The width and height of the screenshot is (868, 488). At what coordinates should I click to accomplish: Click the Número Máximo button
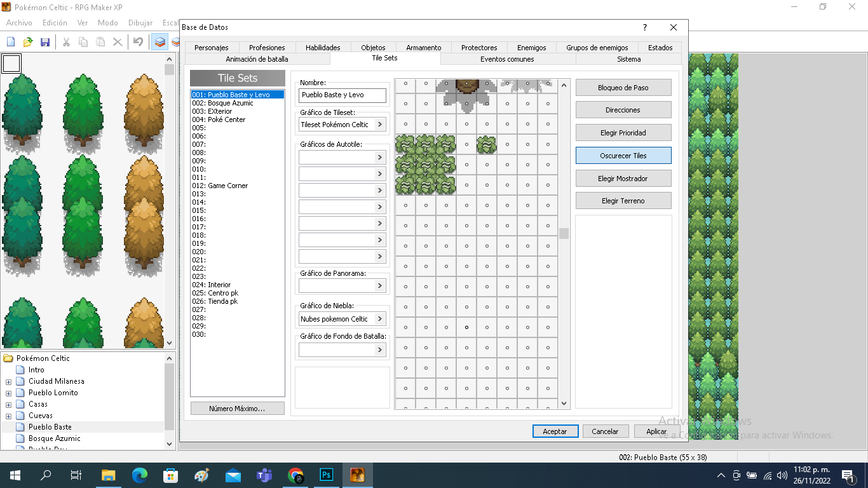237,409
